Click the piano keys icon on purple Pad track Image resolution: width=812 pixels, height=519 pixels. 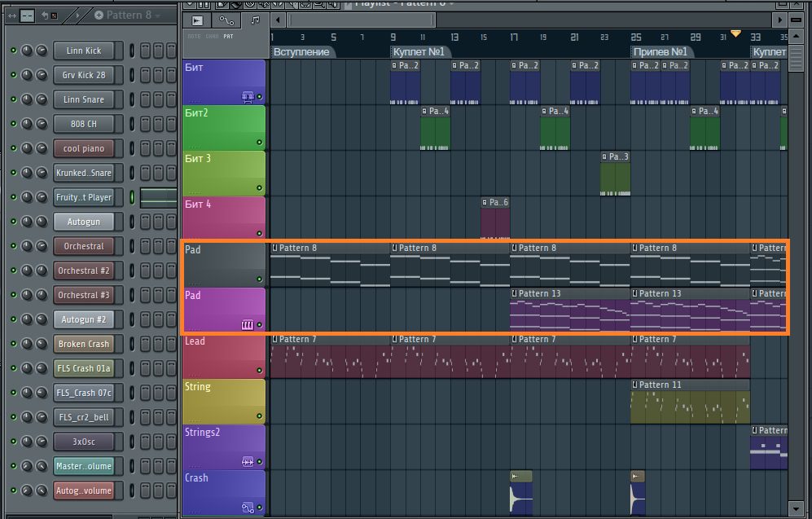248,325
